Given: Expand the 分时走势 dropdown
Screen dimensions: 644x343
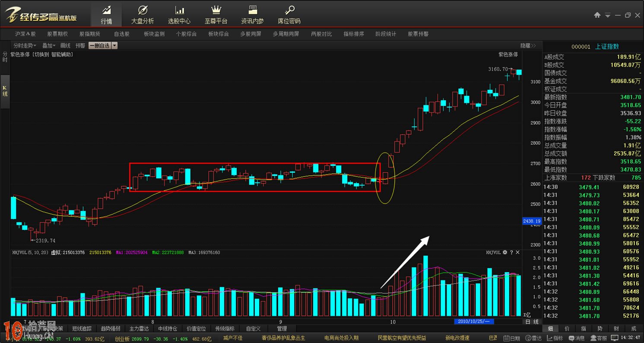Looking at the screenshot, I should (x=25, y=45).
